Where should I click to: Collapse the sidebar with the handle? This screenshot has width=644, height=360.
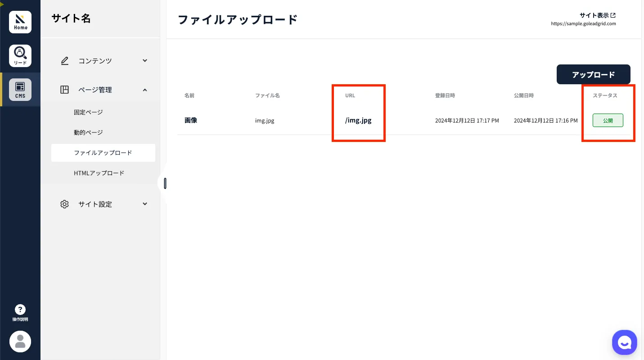pyautogui.click(x=165, y=183)
